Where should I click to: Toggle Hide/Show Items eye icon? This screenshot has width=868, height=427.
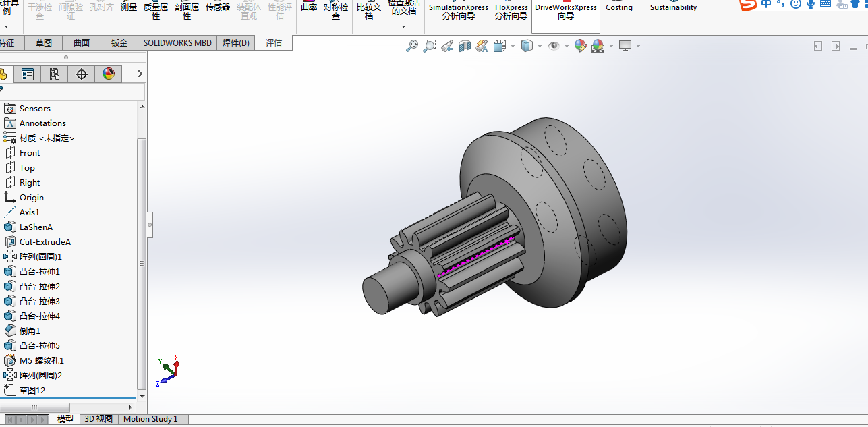pos(554,46)
